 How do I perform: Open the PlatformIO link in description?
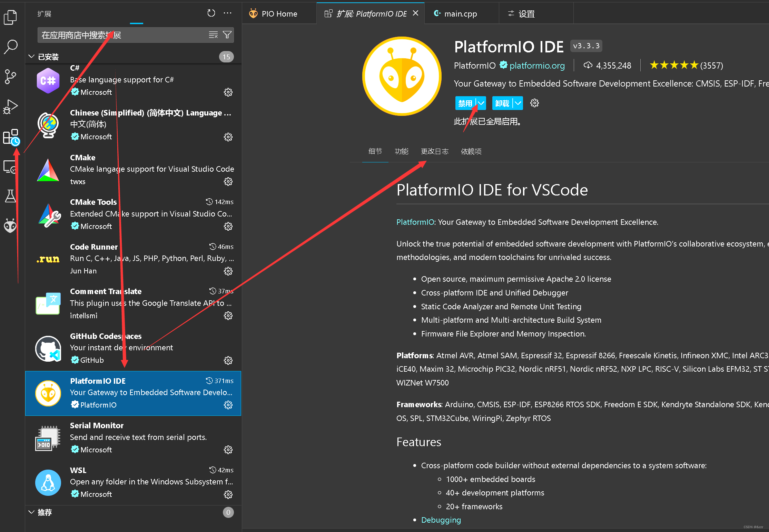(415, 222)
